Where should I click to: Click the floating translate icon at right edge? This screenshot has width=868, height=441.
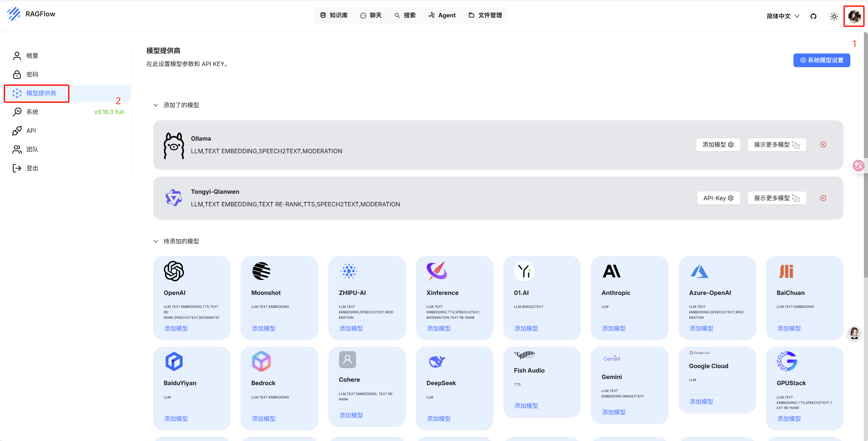coord(858,166)
